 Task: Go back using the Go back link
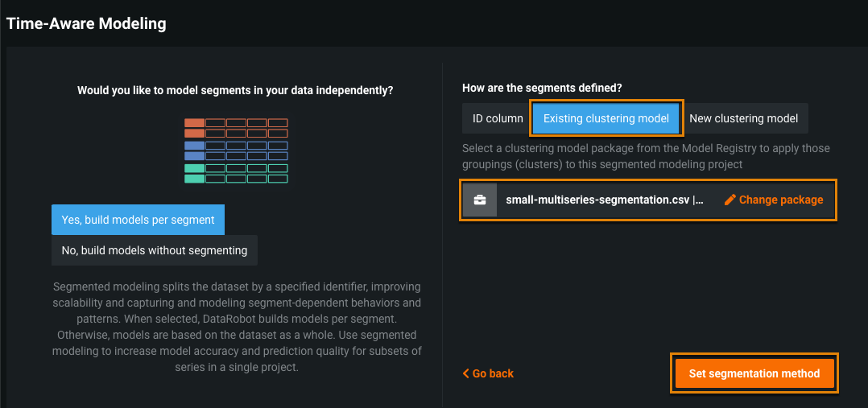point(493,373)
